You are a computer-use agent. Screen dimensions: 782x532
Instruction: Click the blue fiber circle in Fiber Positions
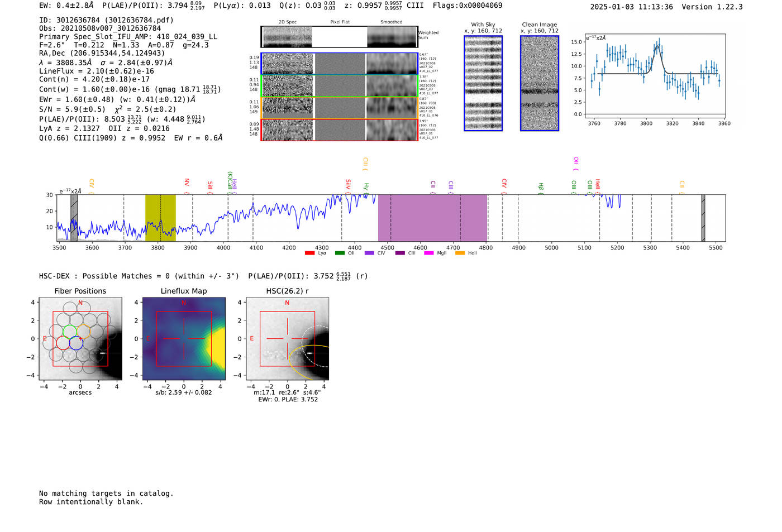pyautogui.click(x=77, y=343)
